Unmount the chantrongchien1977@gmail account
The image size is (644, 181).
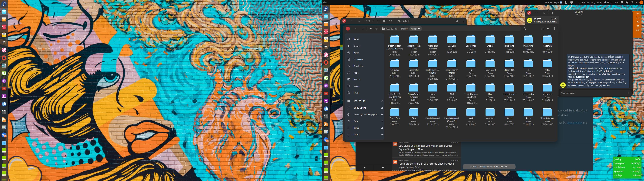[382, 115]
